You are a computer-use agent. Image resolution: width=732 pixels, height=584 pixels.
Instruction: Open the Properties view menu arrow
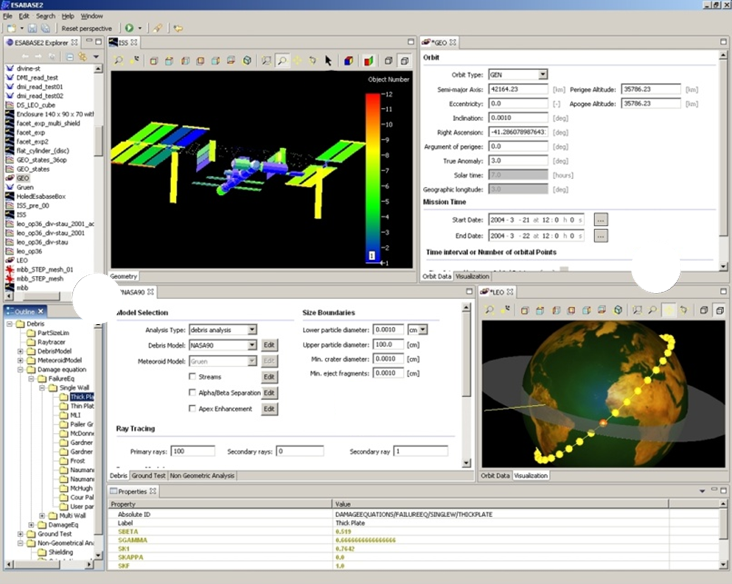[702, 491]
